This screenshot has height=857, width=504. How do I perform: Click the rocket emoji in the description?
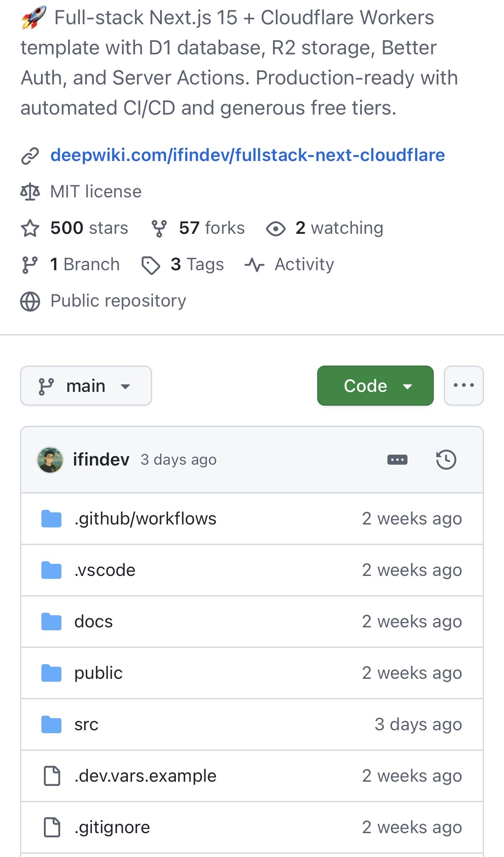tap(33, 18)
